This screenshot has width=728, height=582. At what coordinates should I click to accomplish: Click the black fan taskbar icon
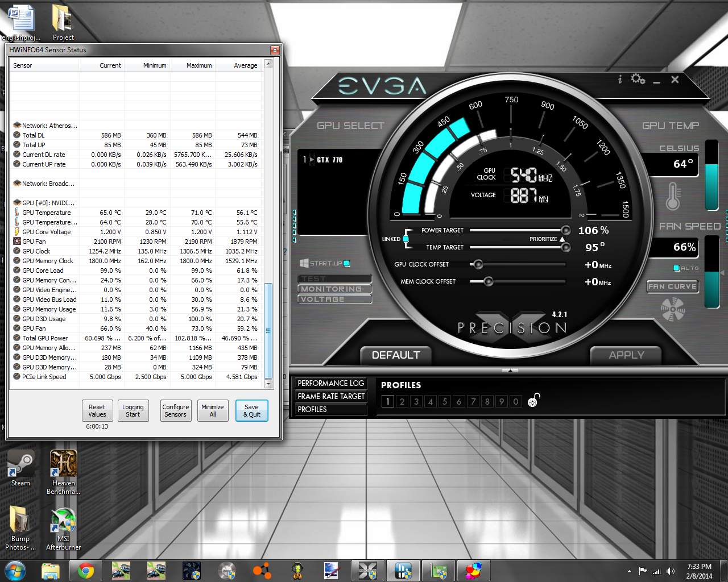pyautogui.click(x=192, y=571)
